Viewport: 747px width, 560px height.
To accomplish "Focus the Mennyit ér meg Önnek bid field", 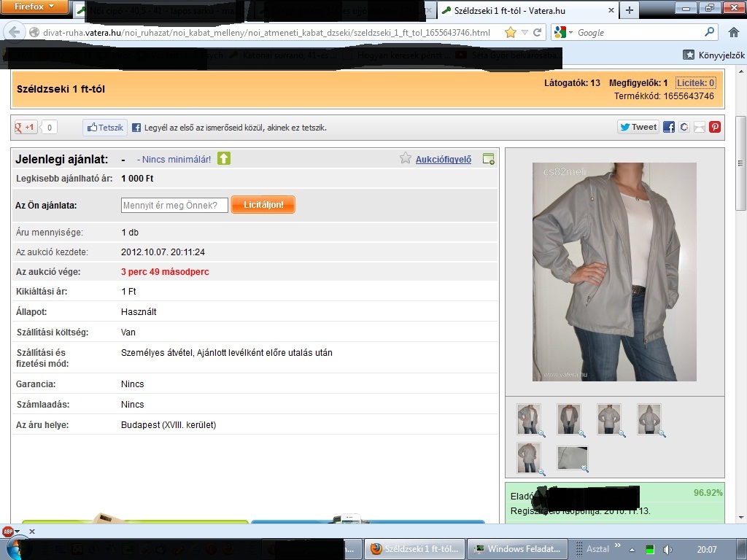I will pos(174,205).
